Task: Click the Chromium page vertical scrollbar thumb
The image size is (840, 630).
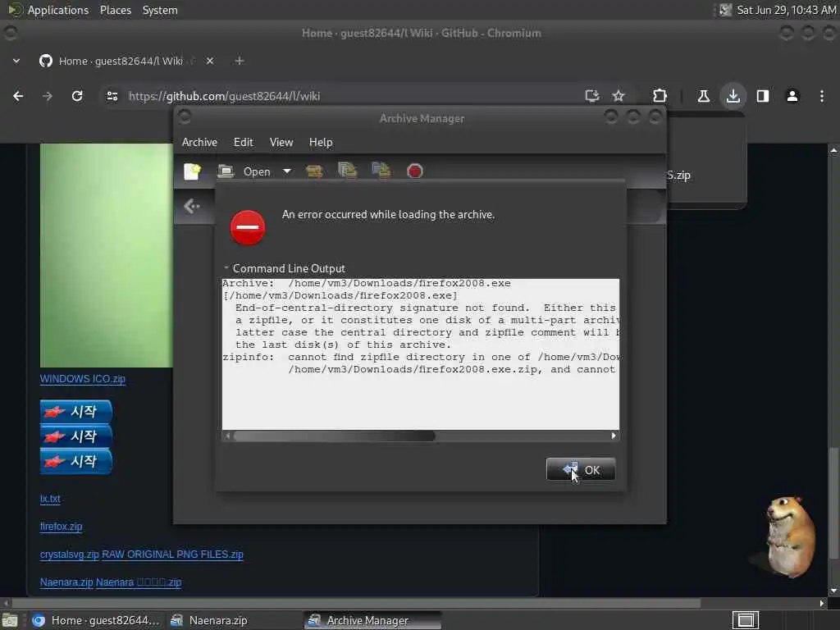Action: point(833,503)
